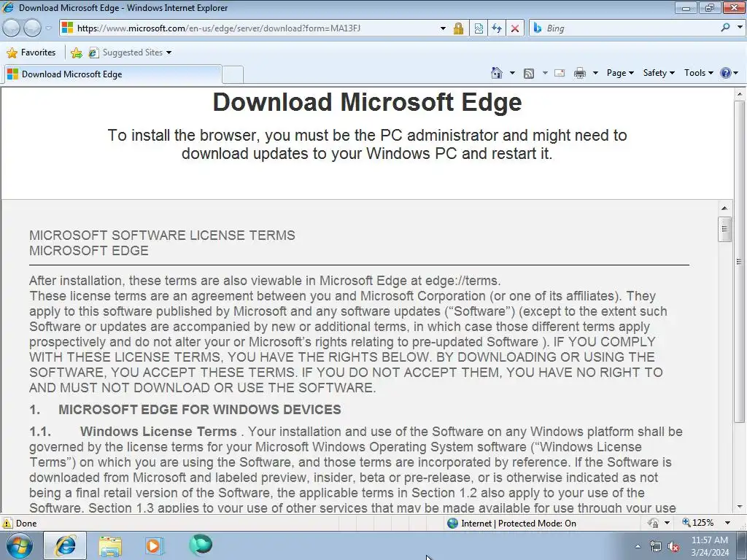Open the 125% zoom level button
The height and width of the screenshot is (560, 747).
[x=698, y=523]
